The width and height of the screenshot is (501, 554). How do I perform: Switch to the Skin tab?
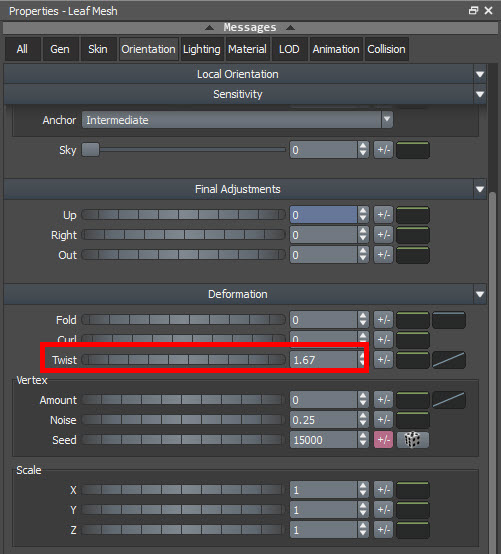point(98,49)
